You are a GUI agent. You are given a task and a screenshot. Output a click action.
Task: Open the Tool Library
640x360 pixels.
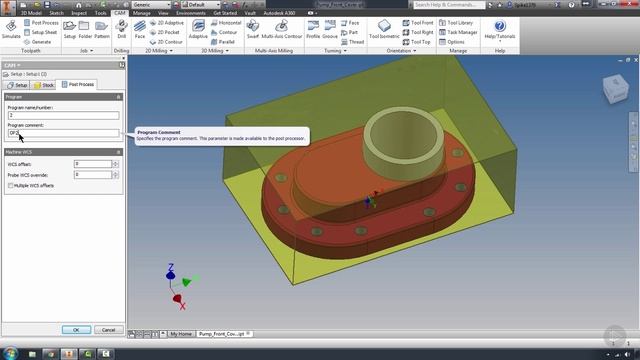456,23
